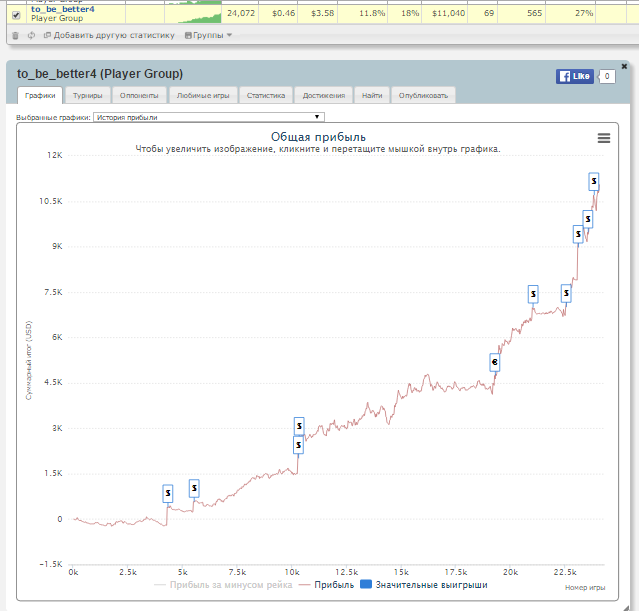Toggle Прибыль за минусом рейка series
Screen dimensions: 639x611
tap(223, 585)
